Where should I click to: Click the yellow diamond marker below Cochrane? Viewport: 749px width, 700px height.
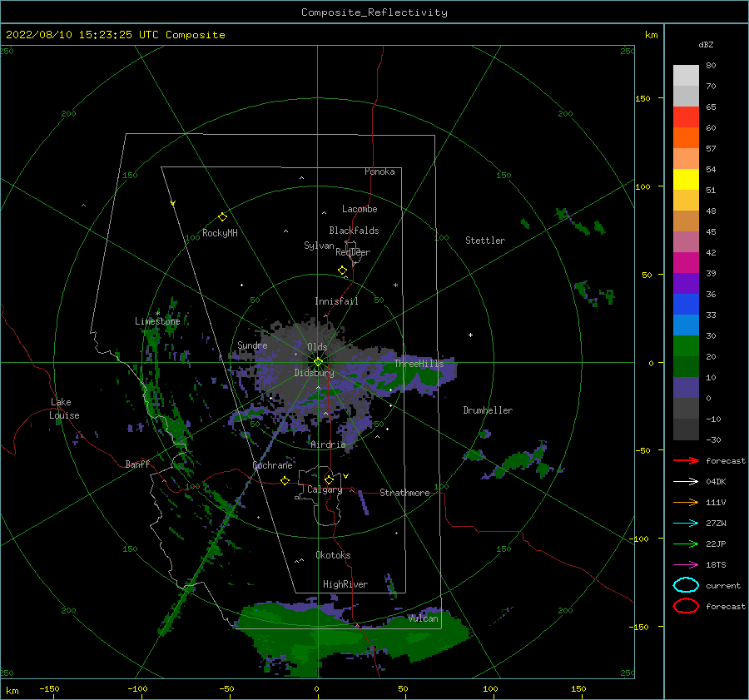285,480
